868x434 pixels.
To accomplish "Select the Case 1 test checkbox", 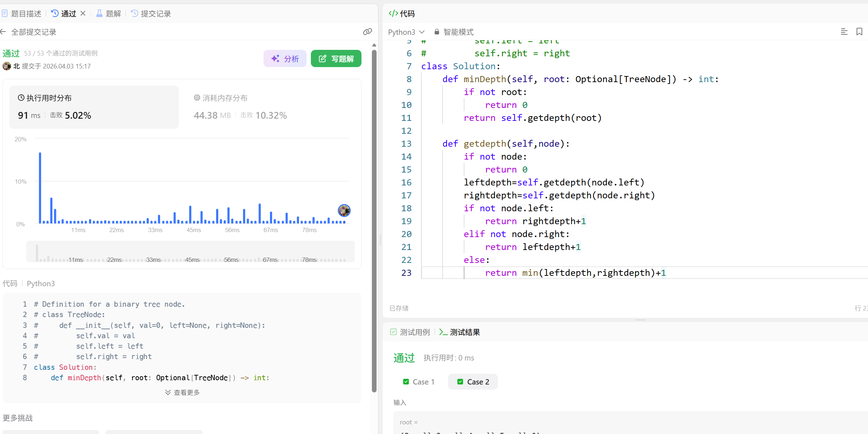I will pyautogui.click(x=406, y=382).
